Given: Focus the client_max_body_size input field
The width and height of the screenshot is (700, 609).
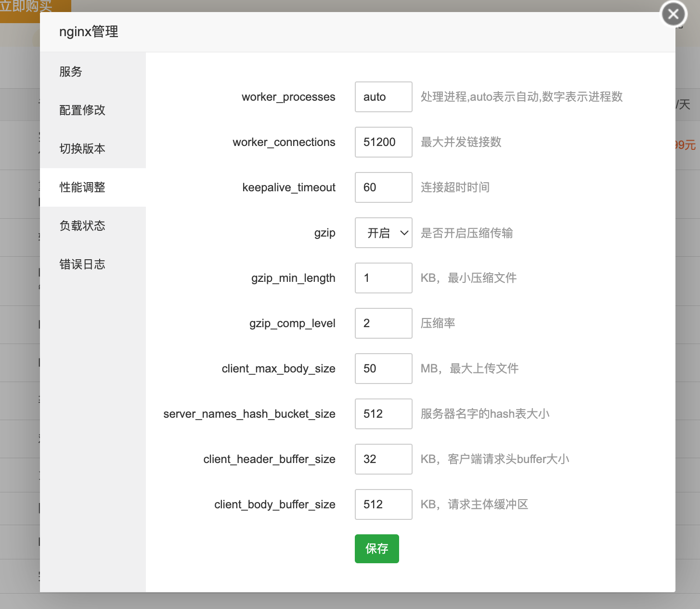Looking at the screenshot, I should click(x=384, y=369).
